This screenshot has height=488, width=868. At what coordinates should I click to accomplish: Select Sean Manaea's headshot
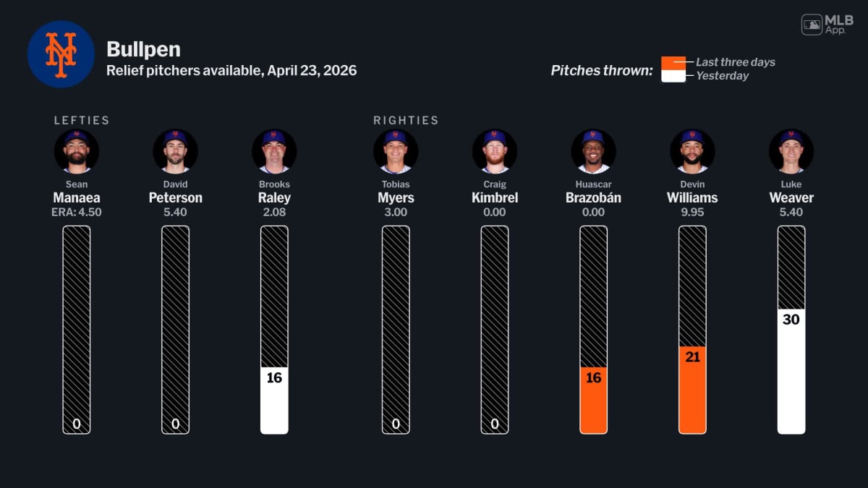[76, 151]
